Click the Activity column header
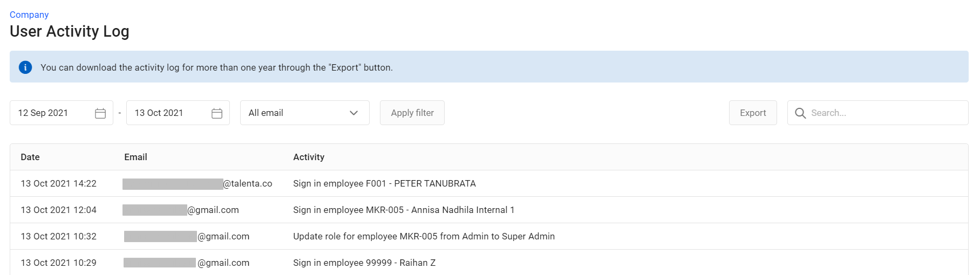The height and width of the screenshot is (275, 980). pos(309,157)
